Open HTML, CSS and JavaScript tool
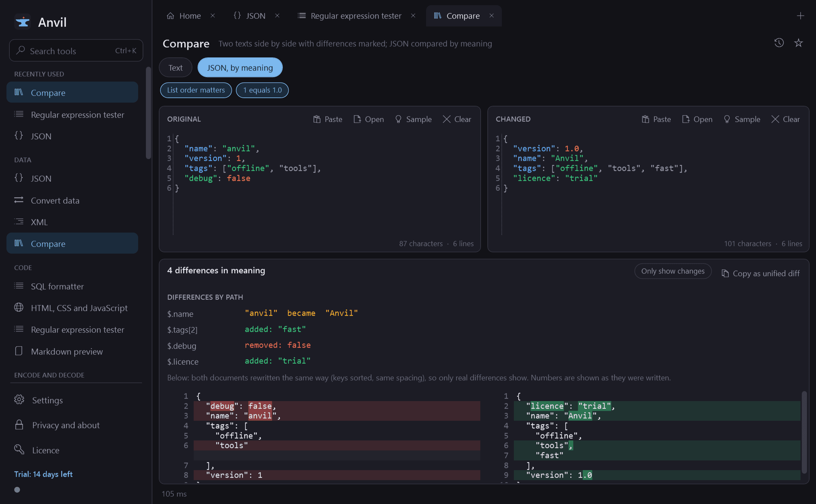Viewport: 816px width, 504px height. (72, 308)
